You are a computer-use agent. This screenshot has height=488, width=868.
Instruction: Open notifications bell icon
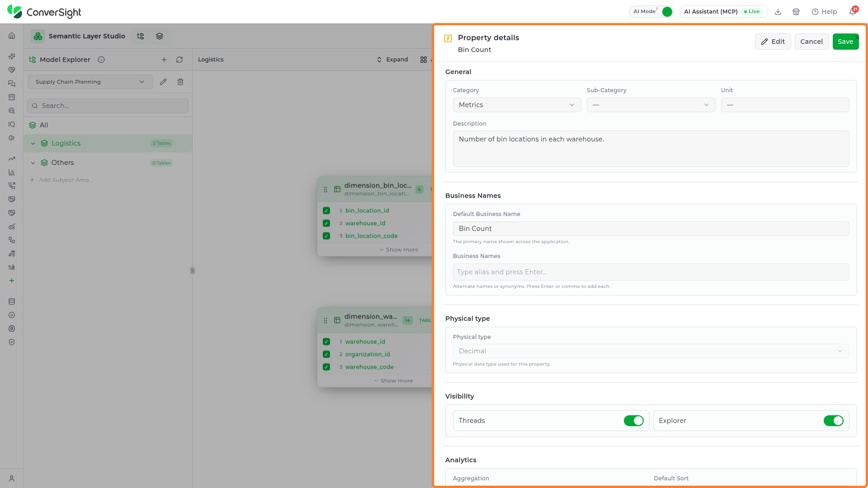pyautogui.click(x=852, y=12)
